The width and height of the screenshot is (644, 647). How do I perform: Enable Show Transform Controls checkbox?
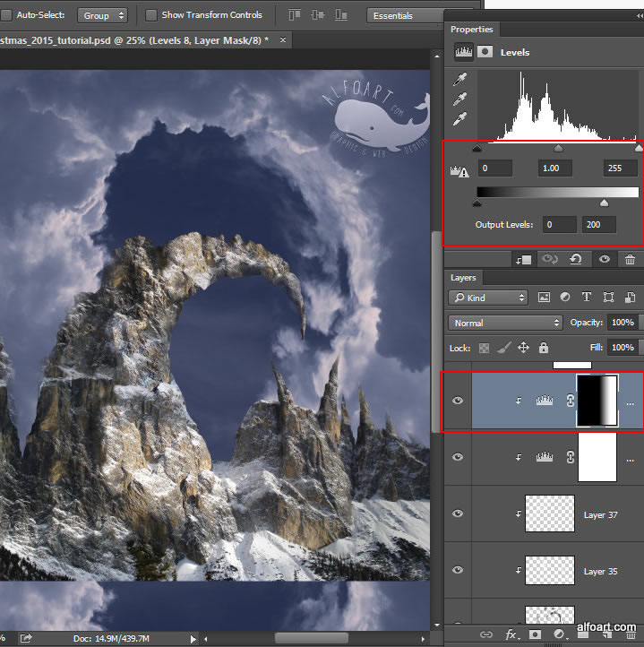point(151,15)
